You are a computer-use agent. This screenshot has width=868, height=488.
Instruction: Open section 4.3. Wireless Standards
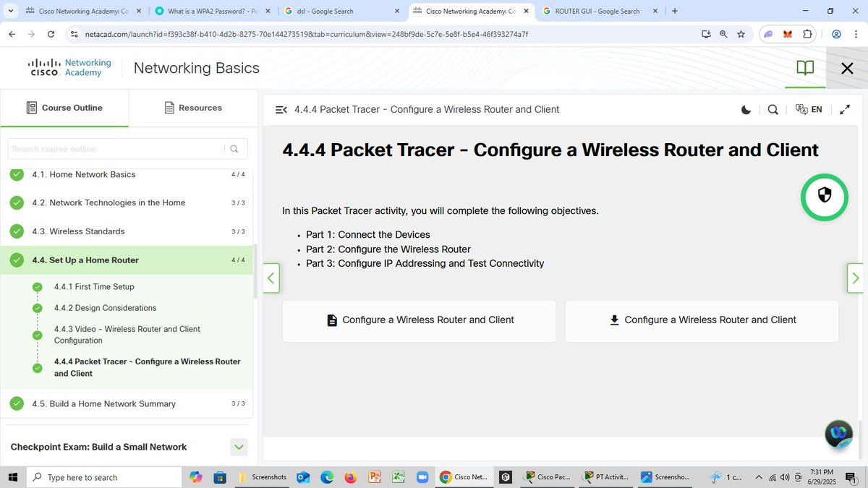click(x=127, y=231)
